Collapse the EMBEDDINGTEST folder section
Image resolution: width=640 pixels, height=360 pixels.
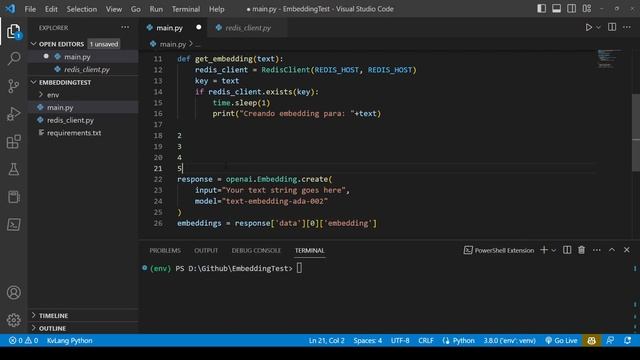coord(33,82)
